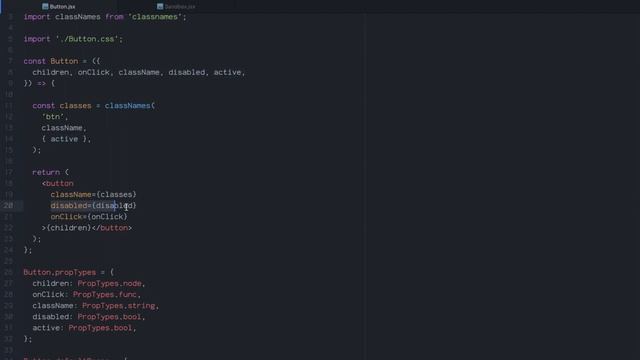Screen dimensions: 640x360
Task: Click "active," in the destructured props line
Action: pyautogui.click(x=229, y=72)
